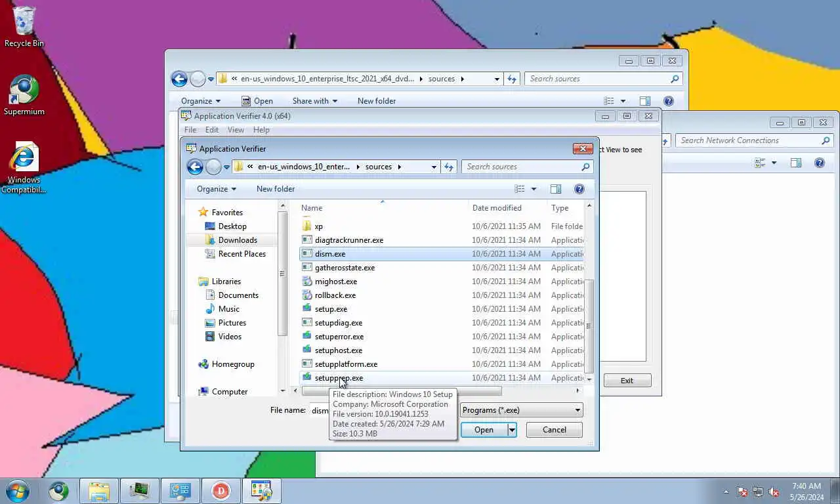
Task: Click the Open button
Action: (x=484, y=430)
